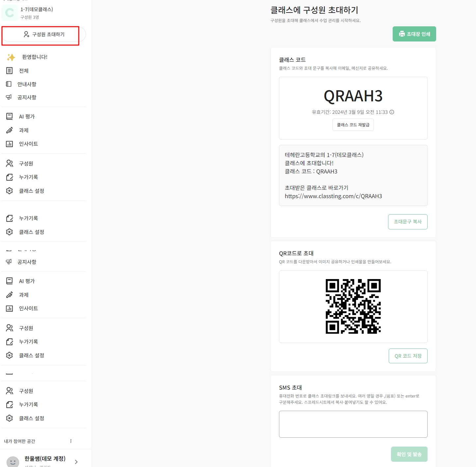Go to 안내사항 in the sidebar
Screen dimensions: 476x467
pos(27,84)
